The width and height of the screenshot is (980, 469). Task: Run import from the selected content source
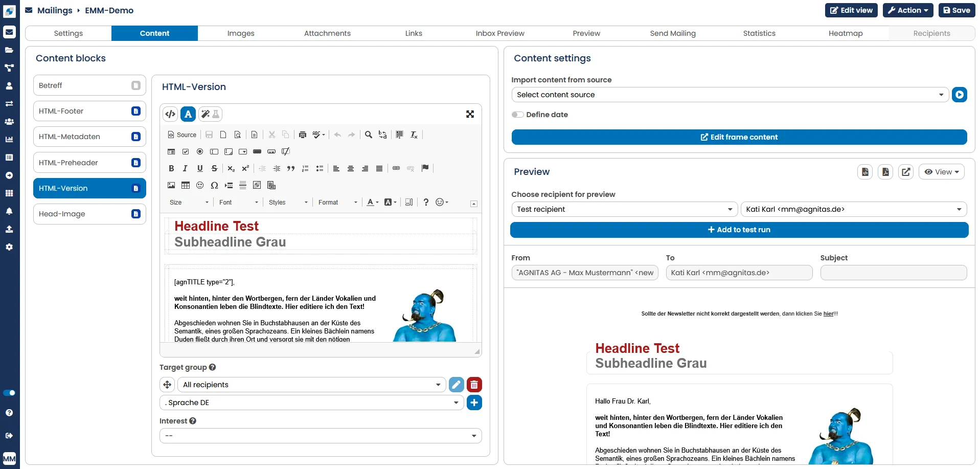click(x=960, y=95)
